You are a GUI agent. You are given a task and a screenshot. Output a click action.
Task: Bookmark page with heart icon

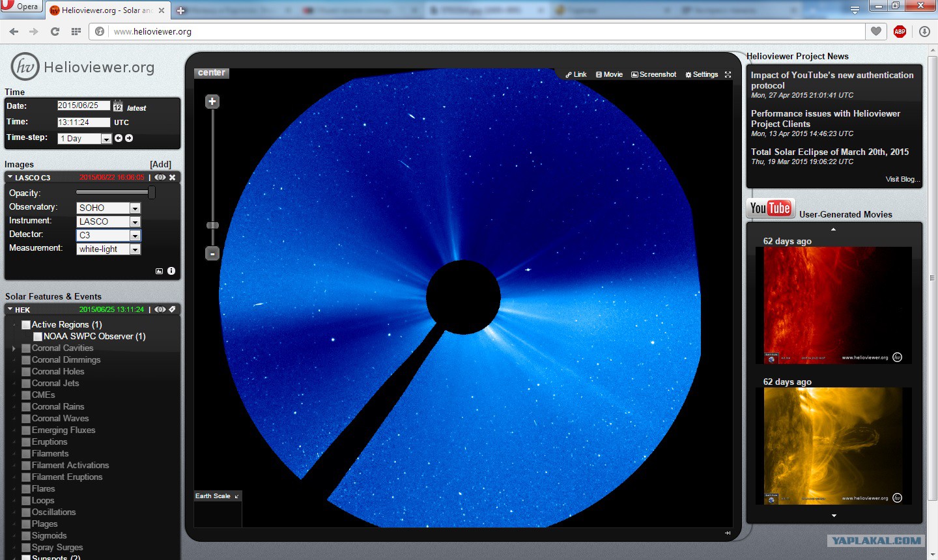[876, 31]
